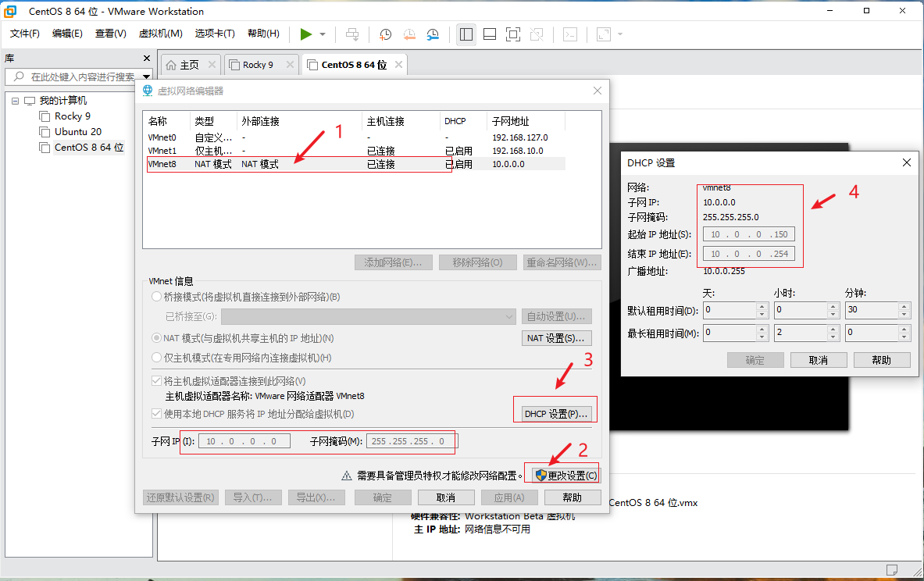Close the Rocky 9 tab
924x581 pixels.
(290, 65)
